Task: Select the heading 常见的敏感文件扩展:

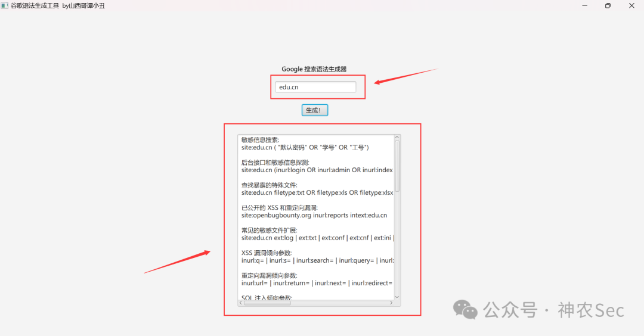Action: click(x=270, y=230)
